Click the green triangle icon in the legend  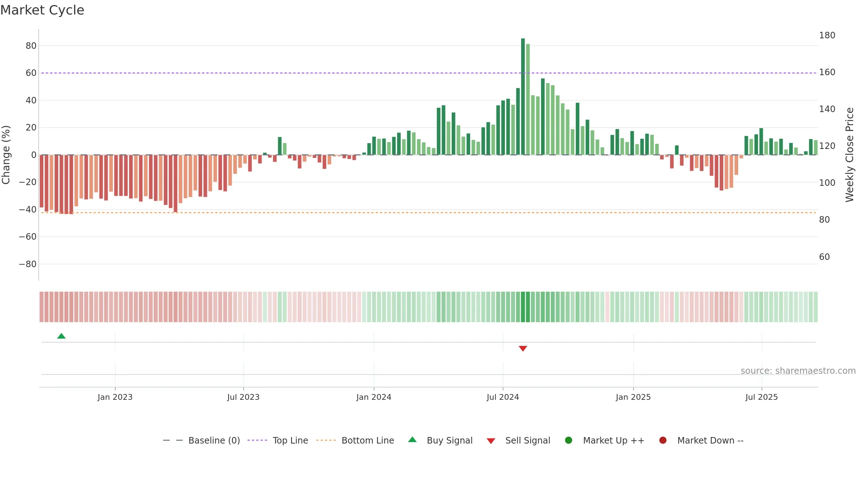pyautogui.click(x=412, y=440)
